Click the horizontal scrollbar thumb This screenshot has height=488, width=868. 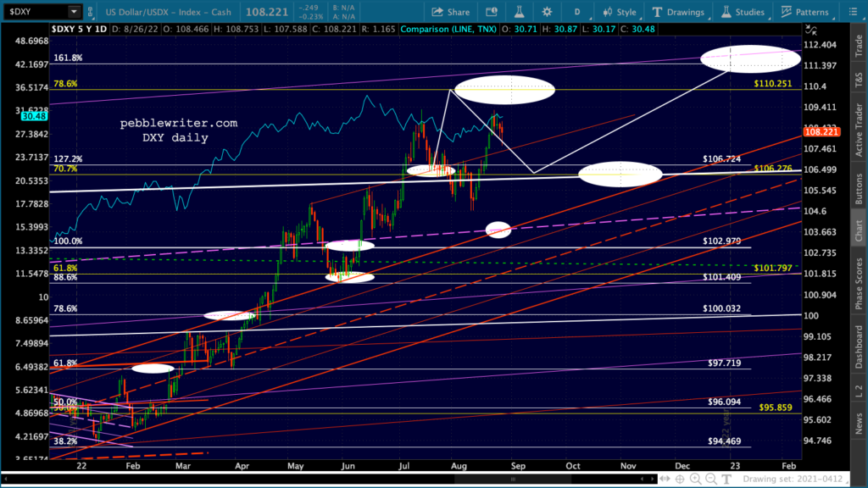coord(513,480)
